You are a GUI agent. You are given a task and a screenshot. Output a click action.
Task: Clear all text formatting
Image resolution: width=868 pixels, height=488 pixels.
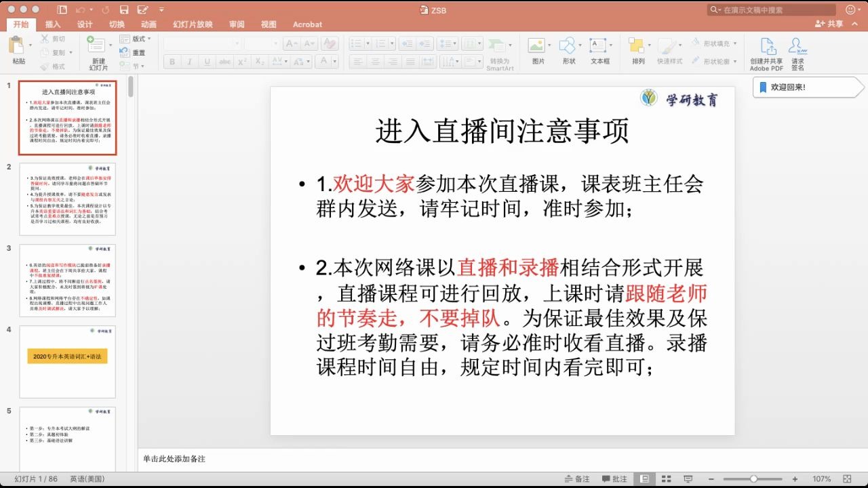pos(330,43)
